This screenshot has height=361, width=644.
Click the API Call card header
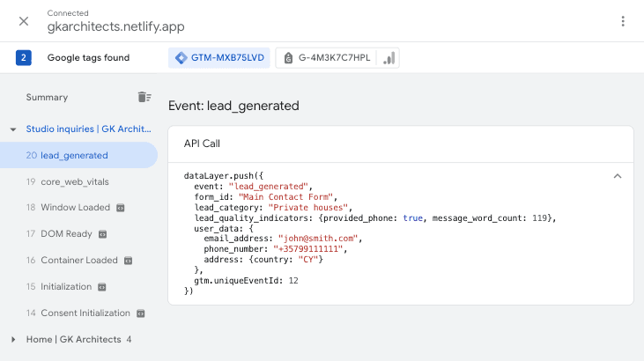[401, 144]
